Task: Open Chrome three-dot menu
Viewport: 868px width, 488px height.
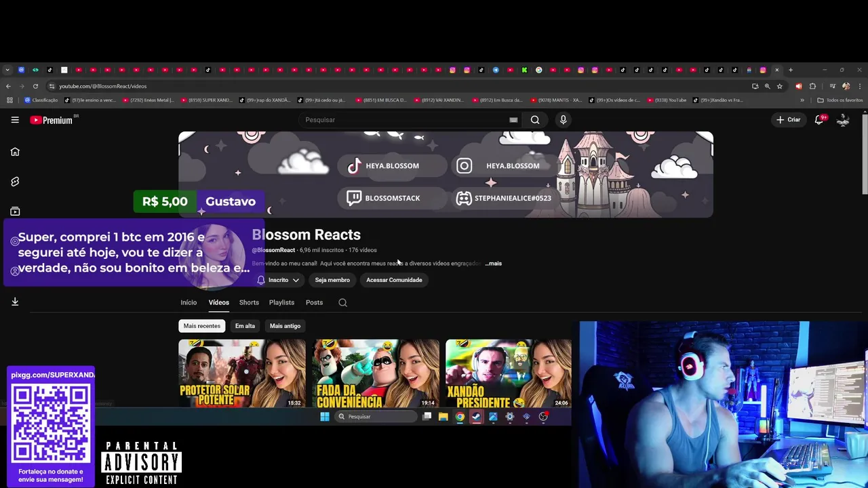Action: 860,86
